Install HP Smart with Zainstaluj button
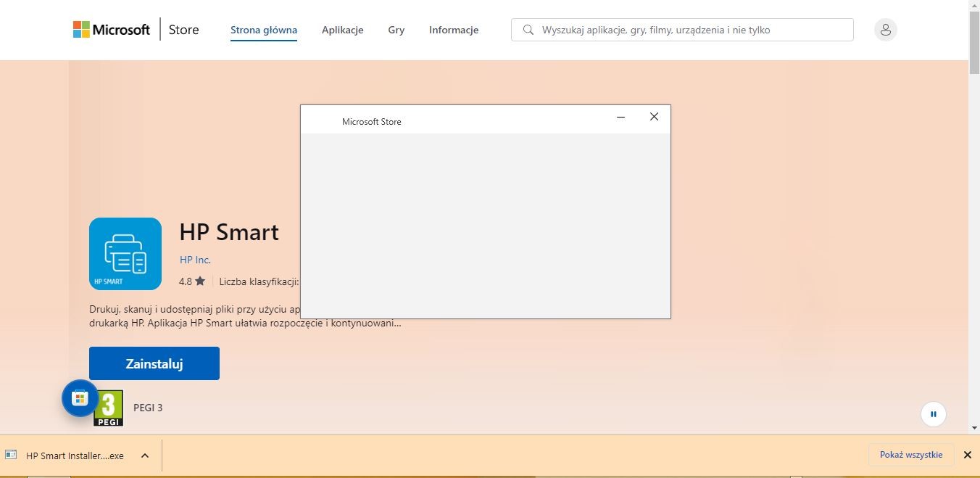Viewport: 980px width, 478px height. [x=154, y=363]
